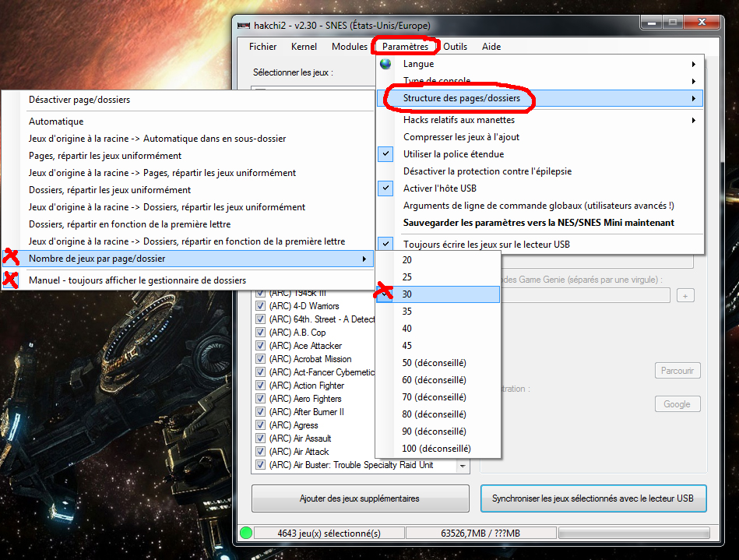The image size is (739, 560).
Task: Open the Modules menu
Action: [349, 47]
